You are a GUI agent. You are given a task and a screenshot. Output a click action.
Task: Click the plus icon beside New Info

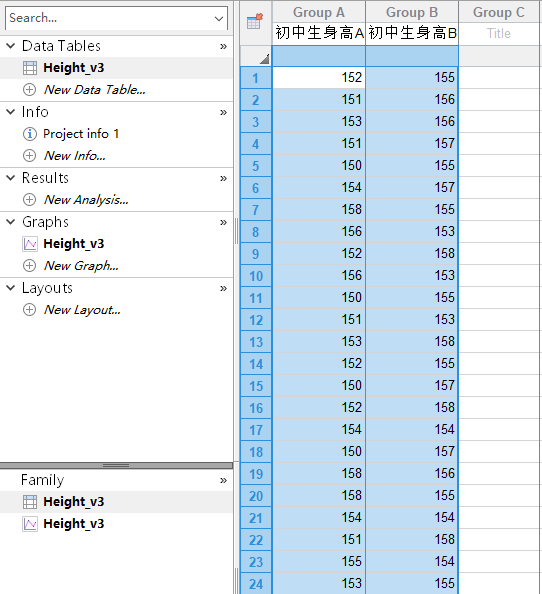pyautogui.click(x=30, y=156)
